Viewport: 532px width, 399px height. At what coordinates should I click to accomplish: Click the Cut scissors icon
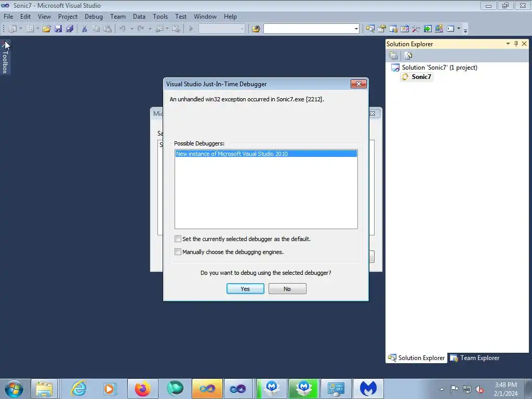coord(85,29)
